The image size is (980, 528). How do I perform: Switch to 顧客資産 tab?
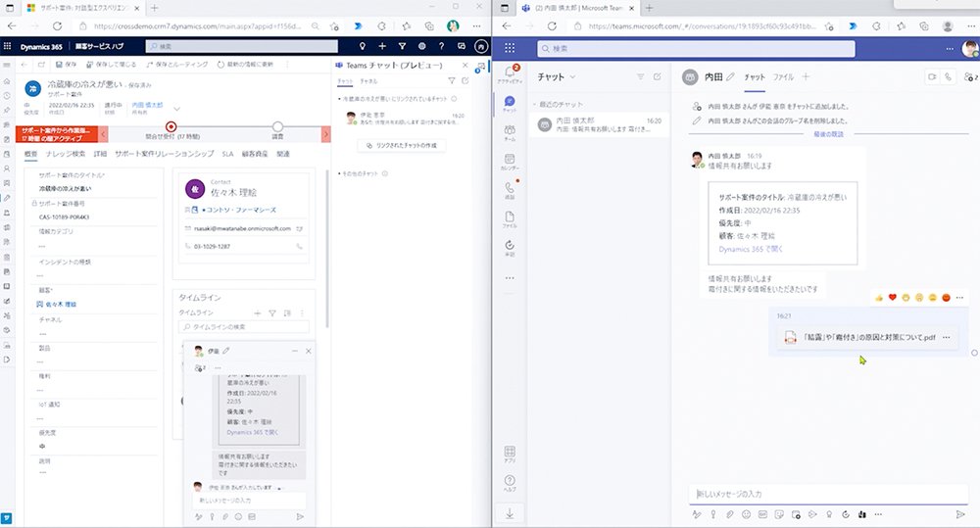tap(255, 154)
